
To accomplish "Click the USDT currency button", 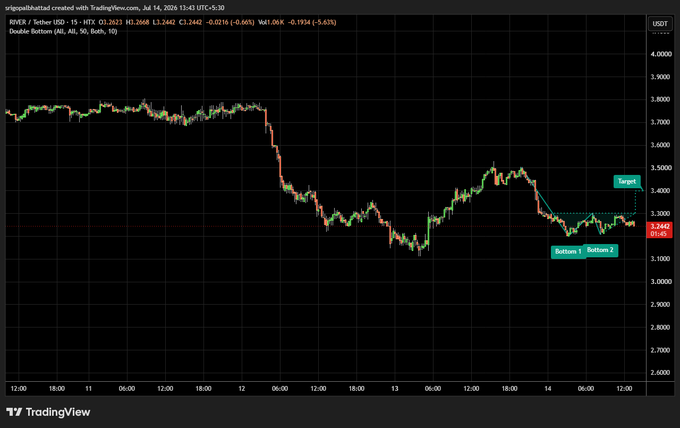I will [660, 23].
